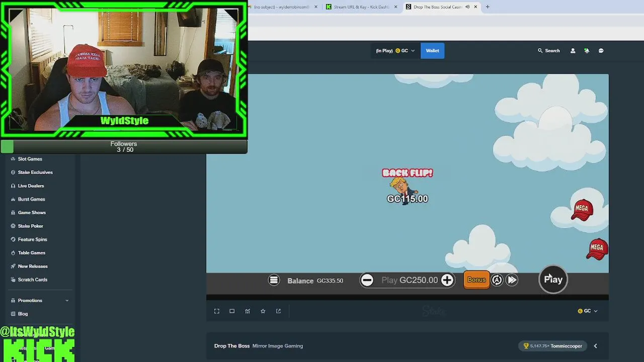
Task: Open the chat bubble icon
Action: pyautogui.click(x=601, y=51)
